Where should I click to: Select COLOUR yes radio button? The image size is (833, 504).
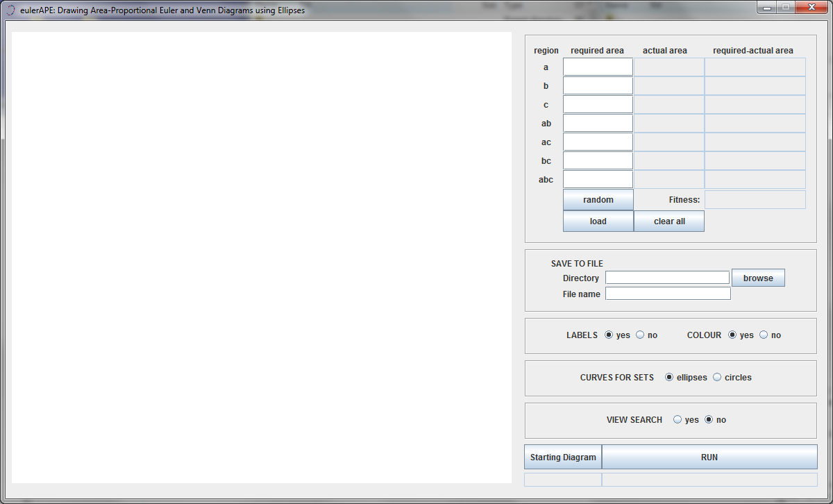(x=732, y=335)
